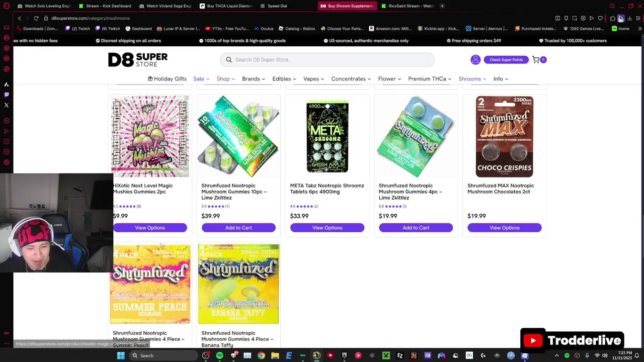Open HiXotic Magic Mushies product image
The image size is (644, 362).
[150, 136]
